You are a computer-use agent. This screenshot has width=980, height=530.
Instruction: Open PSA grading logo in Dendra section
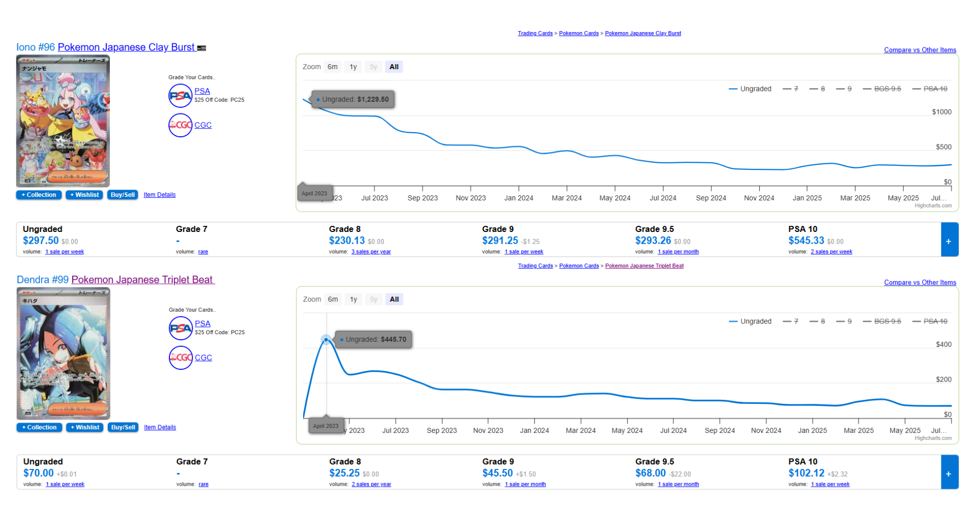(x=181, y=328)
